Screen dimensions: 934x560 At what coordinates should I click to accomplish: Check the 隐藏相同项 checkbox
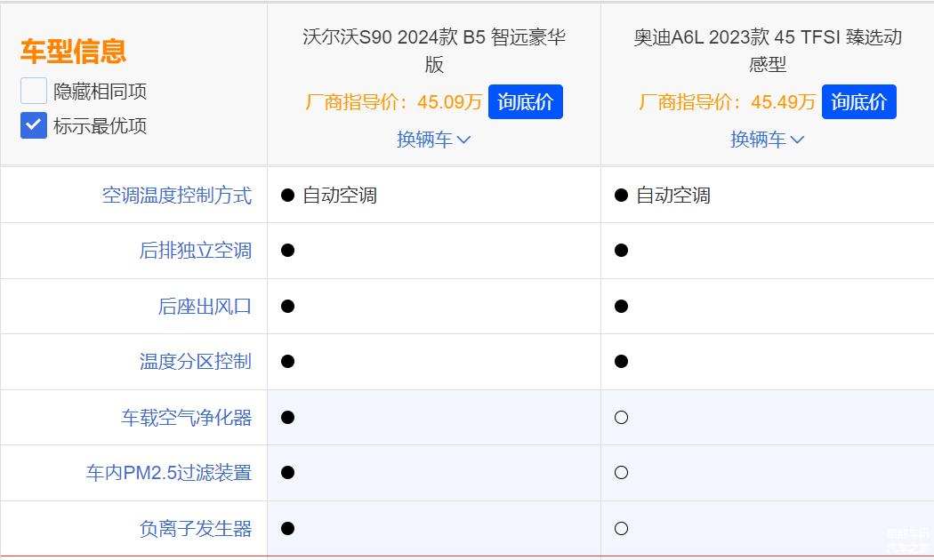(34, 91)
